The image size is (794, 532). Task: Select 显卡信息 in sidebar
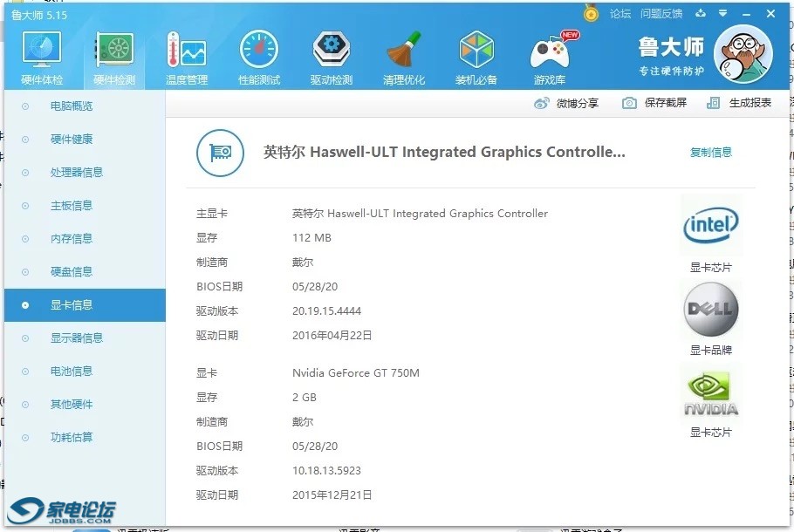coord(85,305)
